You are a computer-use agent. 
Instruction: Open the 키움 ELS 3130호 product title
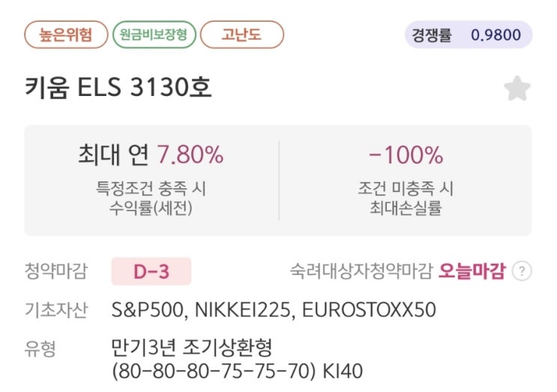118,88
